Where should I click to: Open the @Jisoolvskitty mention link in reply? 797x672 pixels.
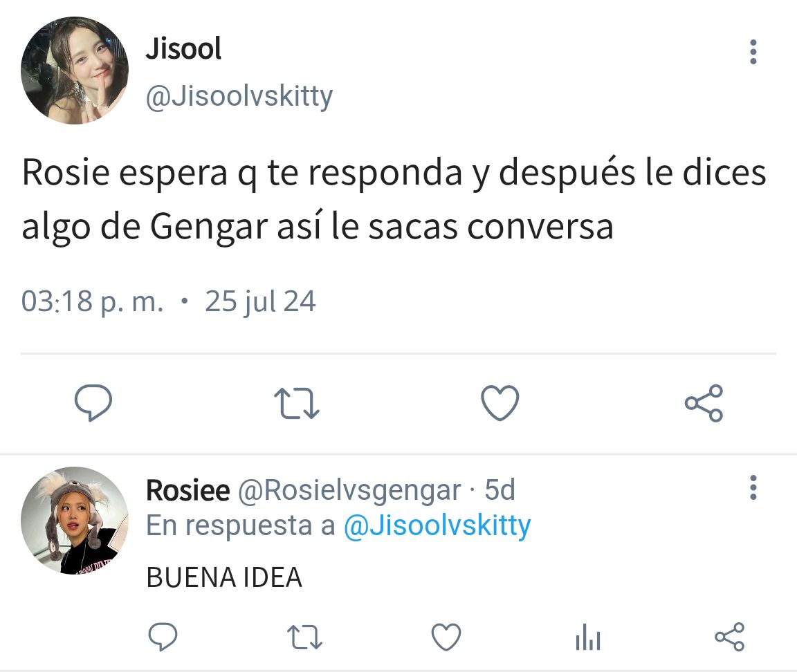pyautogui.click(x=437, y=525)
